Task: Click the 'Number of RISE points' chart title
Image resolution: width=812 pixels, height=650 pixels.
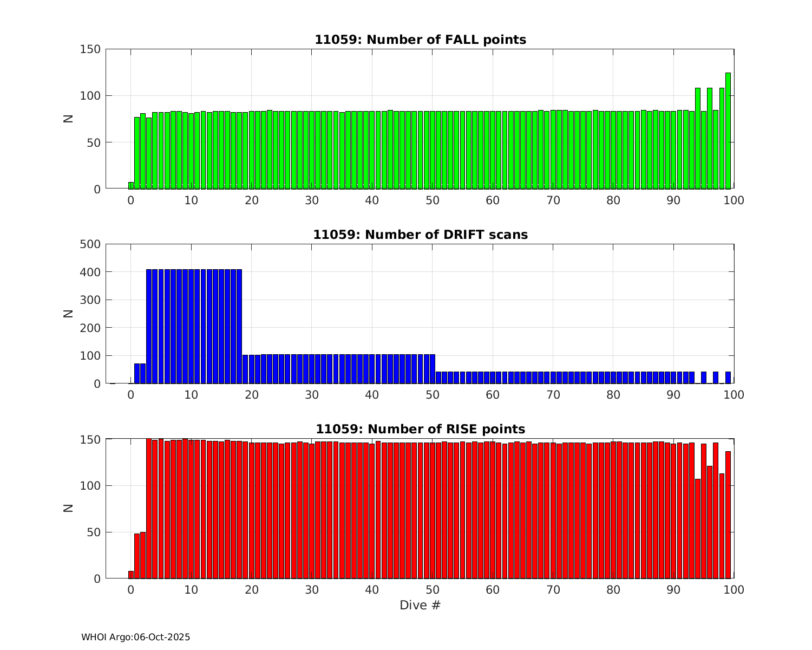Action: click(420, 430)
